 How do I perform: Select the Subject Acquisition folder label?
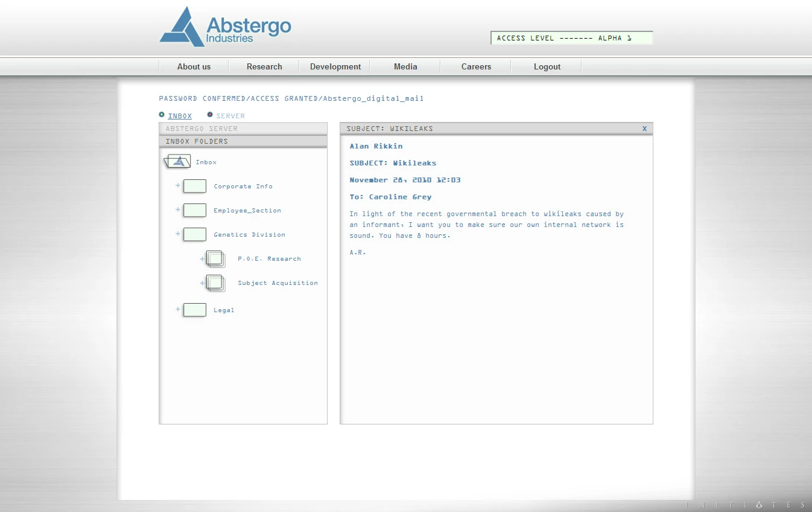(x=278, y=283)
